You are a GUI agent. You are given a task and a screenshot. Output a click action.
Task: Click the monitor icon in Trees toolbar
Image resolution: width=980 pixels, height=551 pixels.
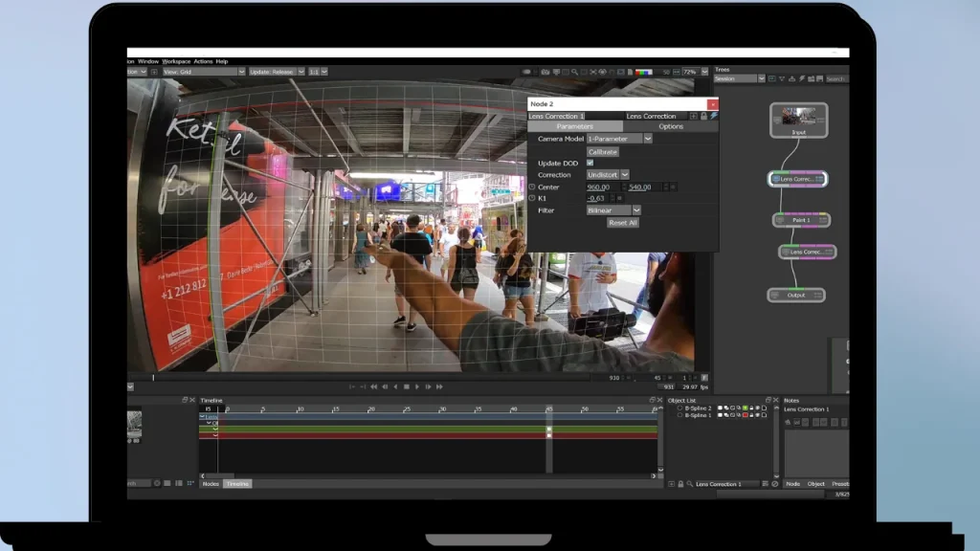coord(772,79)
